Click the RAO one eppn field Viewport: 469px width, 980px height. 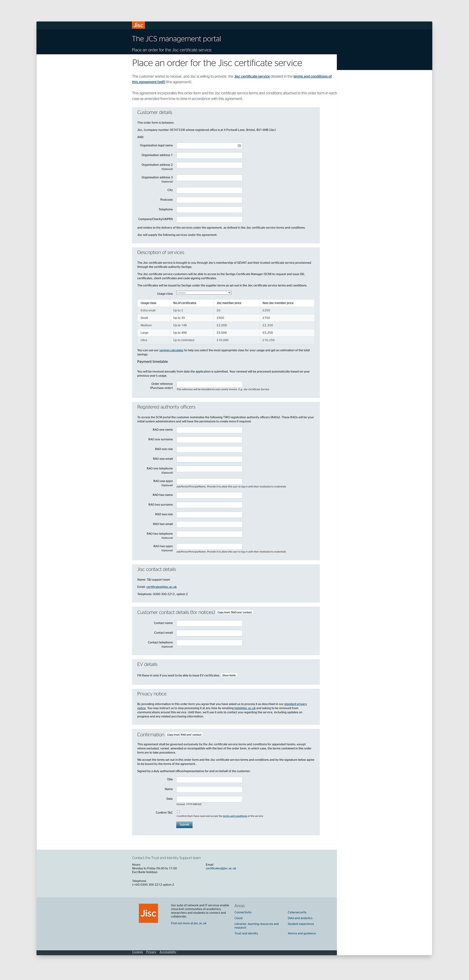pos(209,481)
